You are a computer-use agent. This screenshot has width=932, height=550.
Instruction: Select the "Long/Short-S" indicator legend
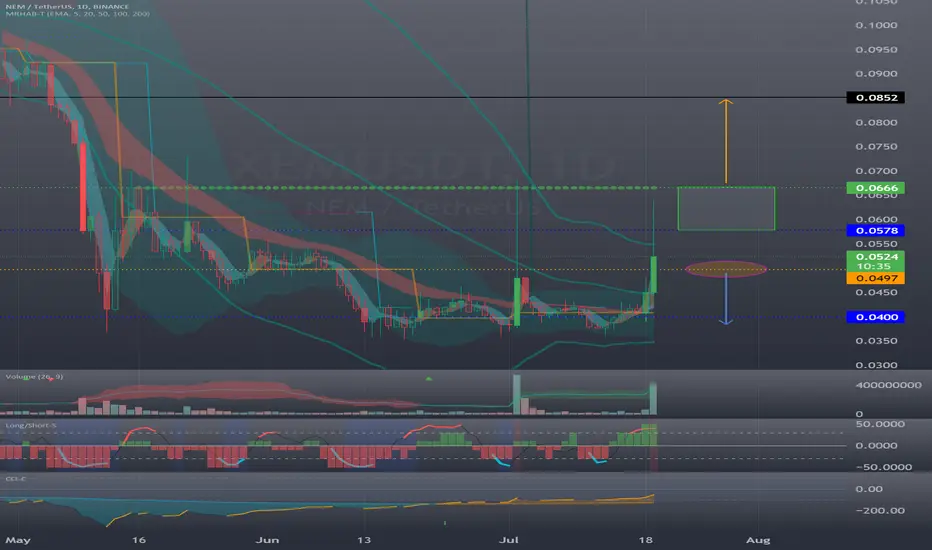(31, 425)
